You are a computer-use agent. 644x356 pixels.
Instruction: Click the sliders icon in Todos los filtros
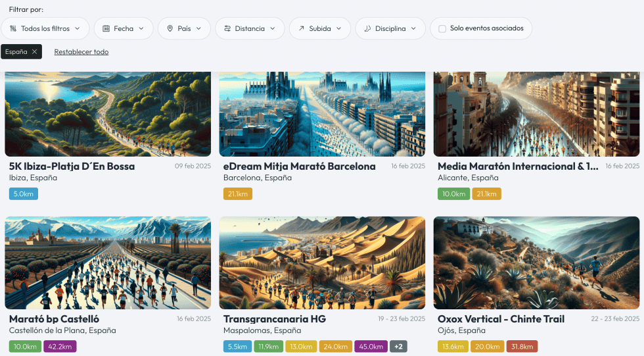tap(14, 29)
